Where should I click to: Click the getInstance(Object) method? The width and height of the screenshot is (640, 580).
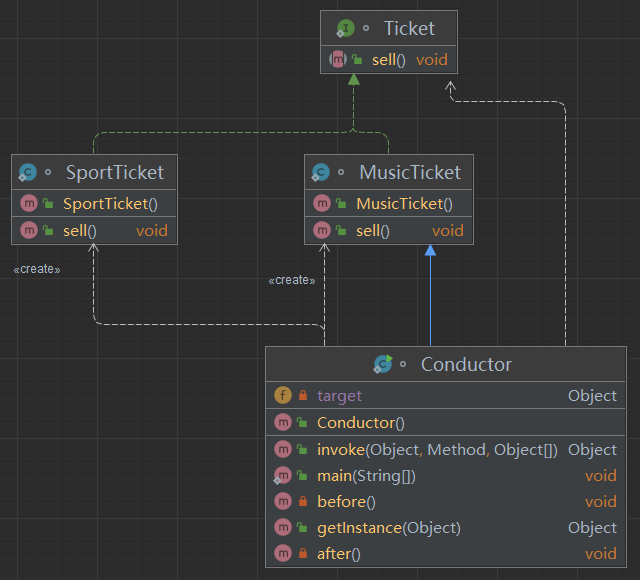tap(389, 528)
